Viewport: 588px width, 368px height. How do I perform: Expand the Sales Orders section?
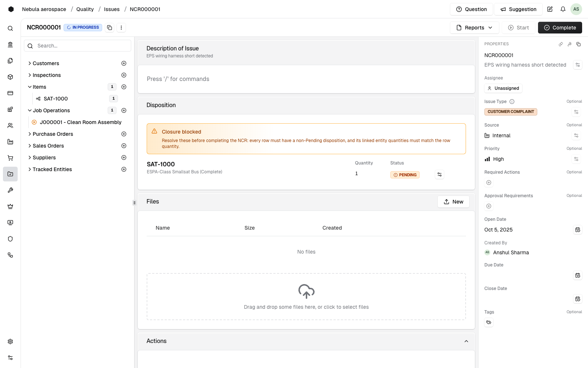point(30,146)
